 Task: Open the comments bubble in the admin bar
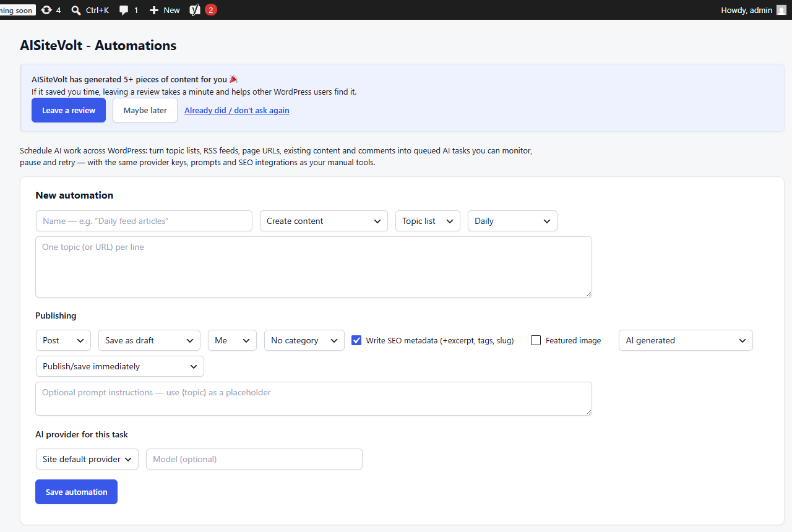(x=129, y=10)
